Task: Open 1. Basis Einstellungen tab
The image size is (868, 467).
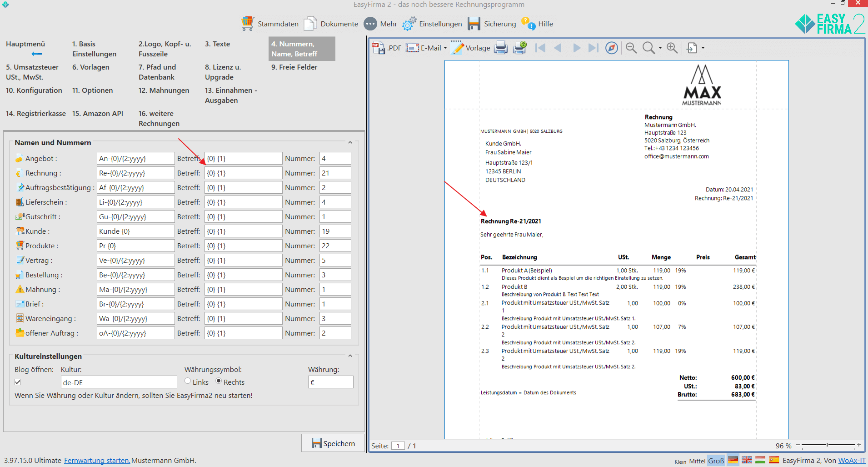Action: 94,49
